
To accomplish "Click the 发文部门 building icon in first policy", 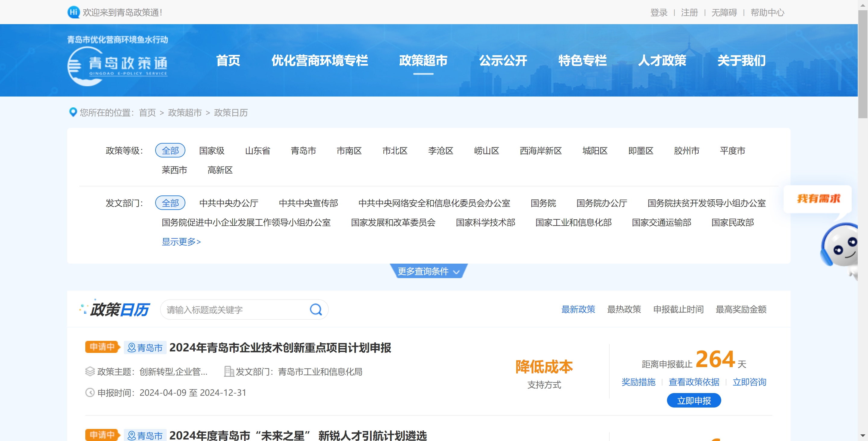I will click(x=229, y=371).
